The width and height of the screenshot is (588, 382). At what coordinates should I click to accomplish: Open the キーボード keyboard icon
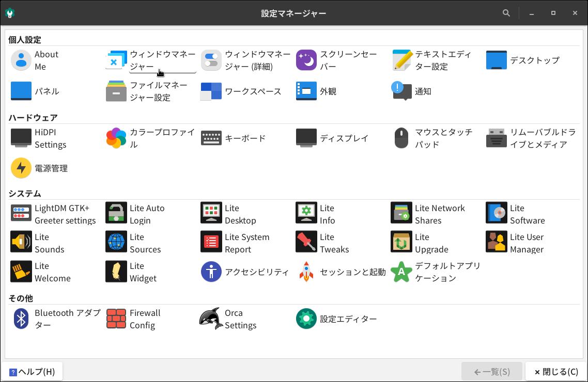pyautogui.click(x=211, y=138)
